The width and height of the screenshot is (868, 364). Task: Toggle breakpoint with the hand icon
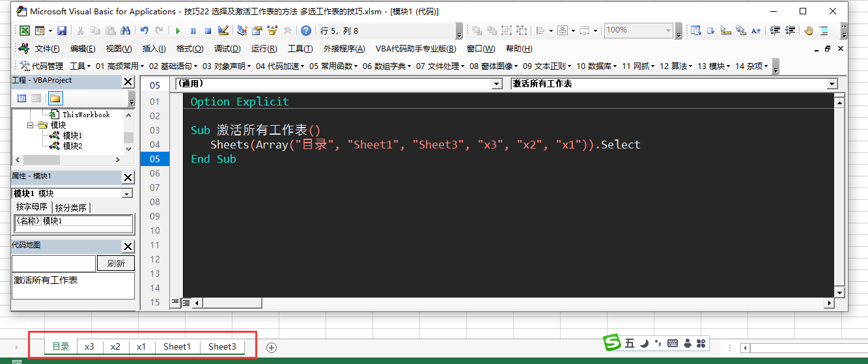click(x=809, y=31)
